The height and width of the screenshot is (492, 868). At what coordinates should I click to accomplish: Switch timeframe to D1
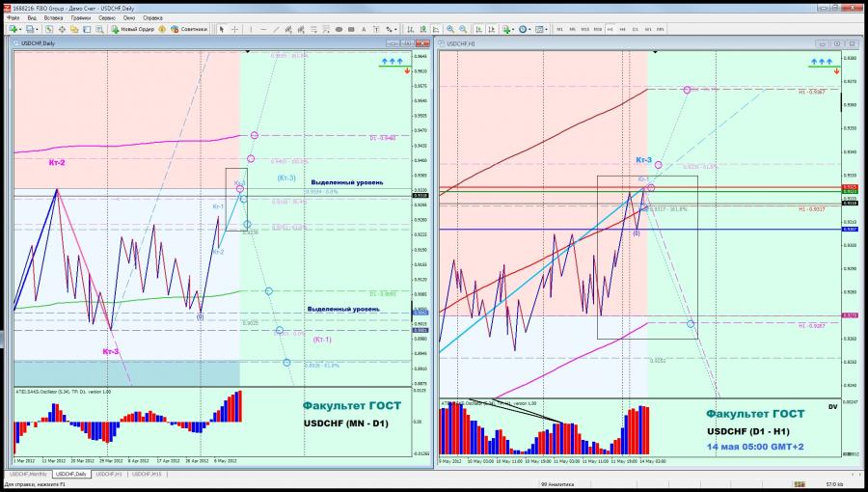pyautogui.click(x=635, y=29)
